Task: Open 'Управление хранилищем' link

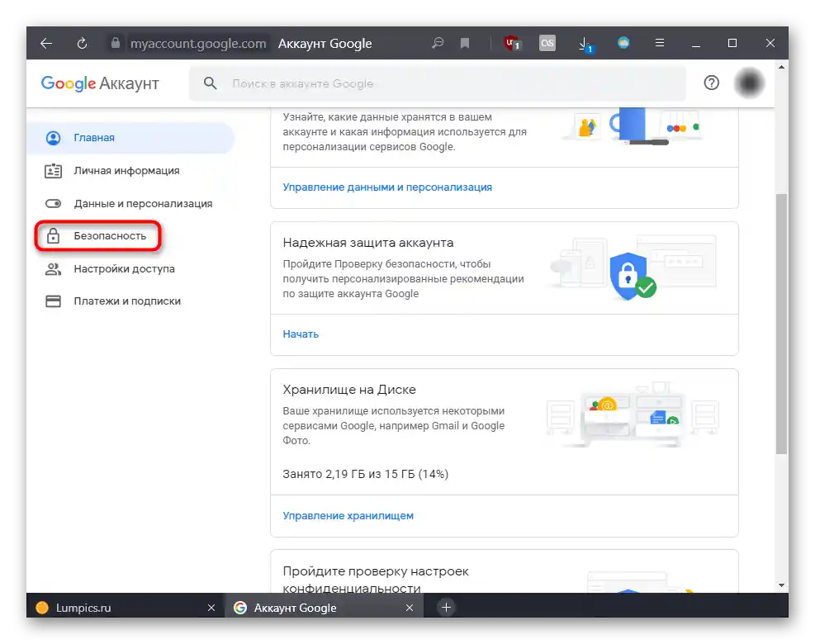Action: (x=348, y=516)
